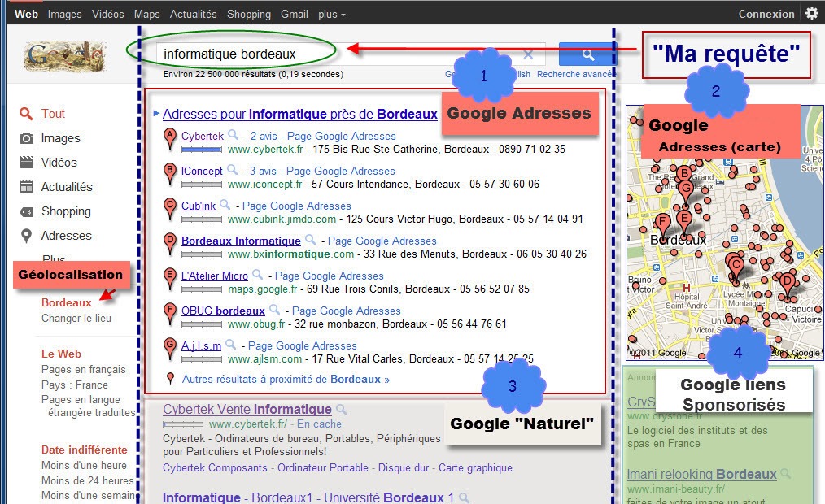Click marker E pin beside L'Atelier Micro
This screenshot has height=504, width=825.
point(170,279)
